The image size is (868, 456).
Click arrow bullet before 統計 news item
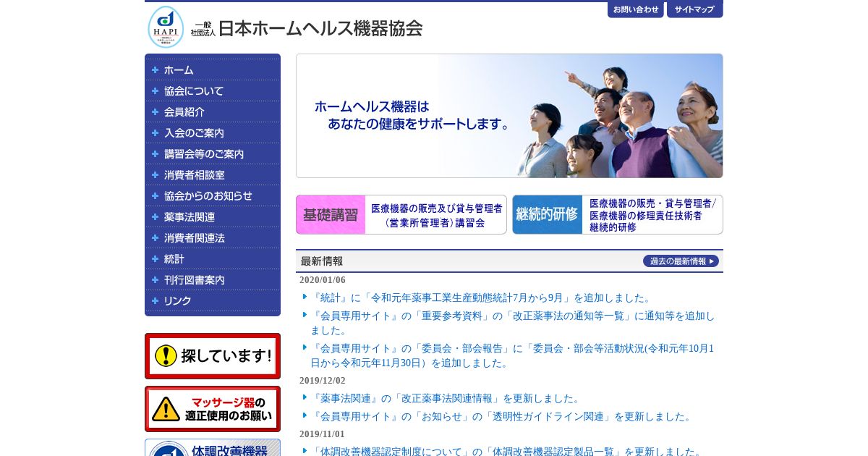pos(305,297)
